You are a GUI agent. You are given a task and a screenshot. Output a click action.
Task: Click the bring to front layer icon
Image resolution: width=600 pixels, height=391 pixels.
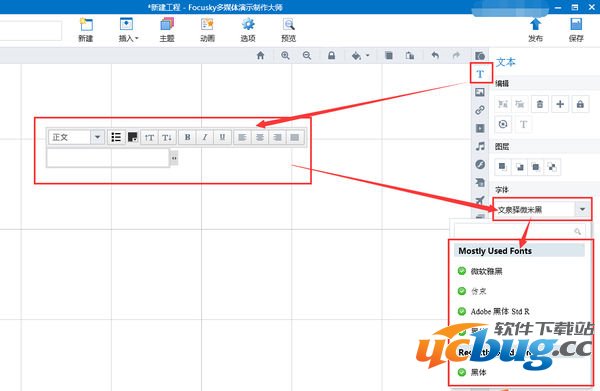coord(503,166)
